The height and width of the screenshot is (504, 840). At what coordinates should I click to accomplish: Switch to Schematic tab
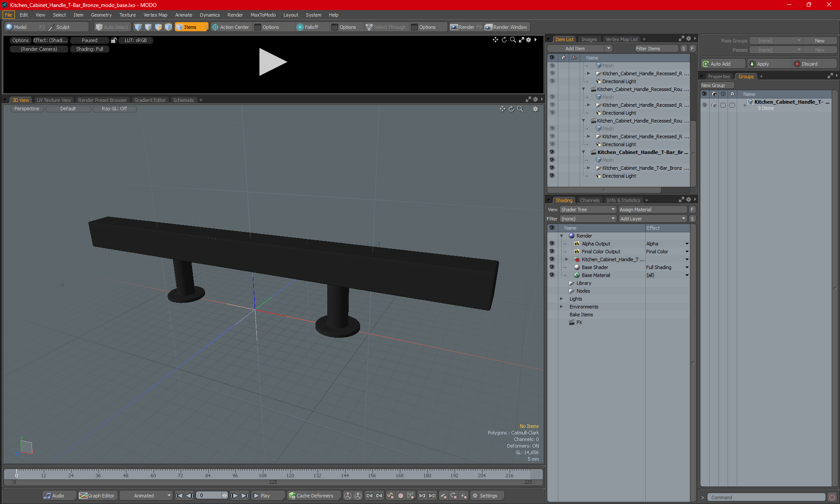(184, 100)
